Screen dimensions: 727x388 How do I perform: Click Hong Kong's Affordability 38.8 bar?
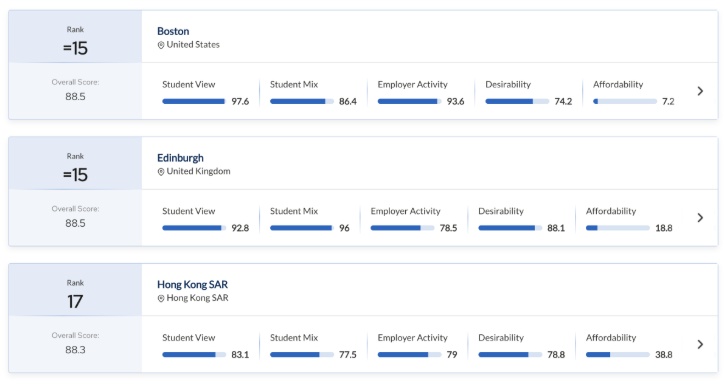click(618, 355)
